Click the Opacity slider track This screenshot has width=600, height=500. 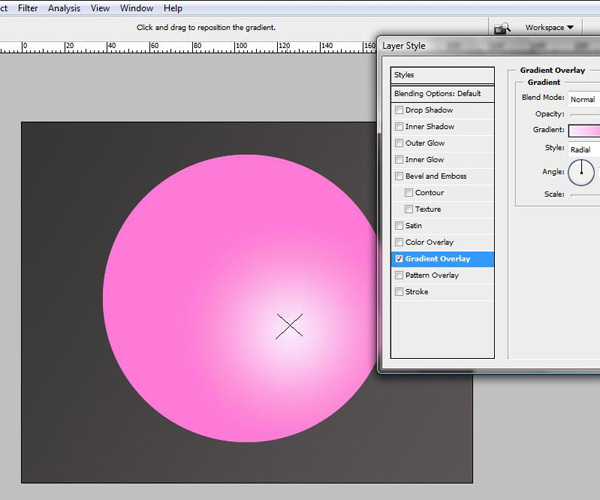585,114
